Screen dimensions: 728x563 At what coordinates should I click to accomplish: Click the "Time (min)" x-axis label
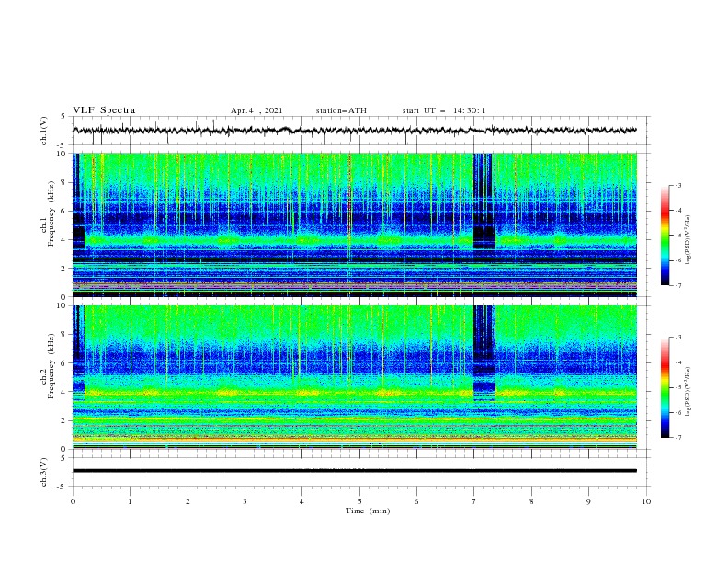(368, 511)
